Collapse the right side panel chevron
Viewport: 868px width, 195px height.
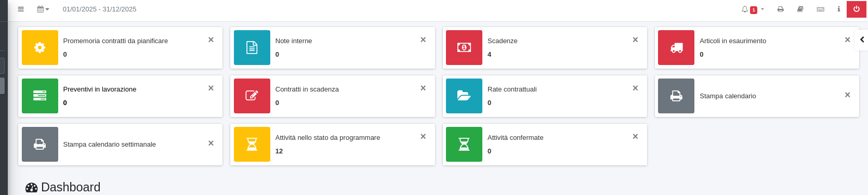coord(862,40)
